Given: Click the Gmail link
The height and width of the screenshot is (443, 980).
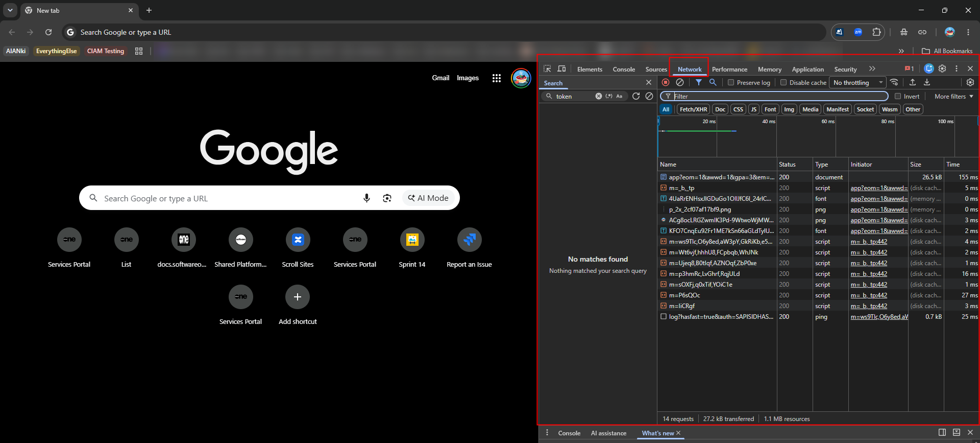Looking at the screenshot, I should pyautogui.click(x=440, y=78).
